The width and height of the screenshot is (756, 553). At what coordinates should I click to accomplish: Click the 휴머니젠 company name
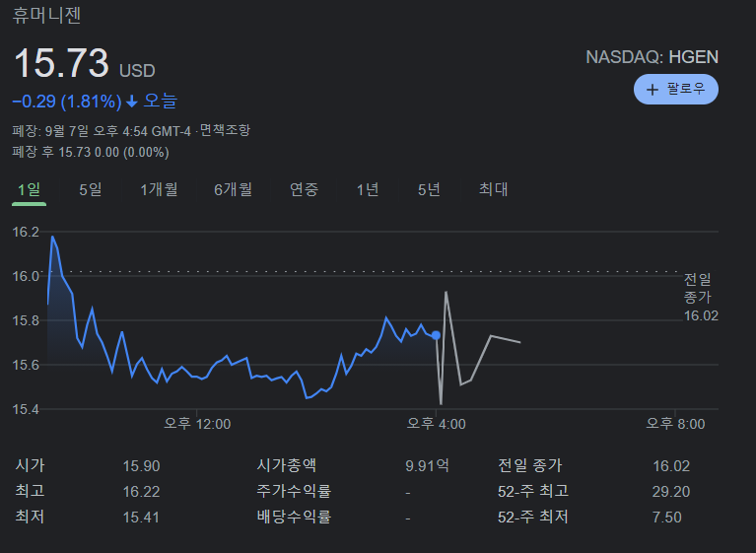point(46,15)
